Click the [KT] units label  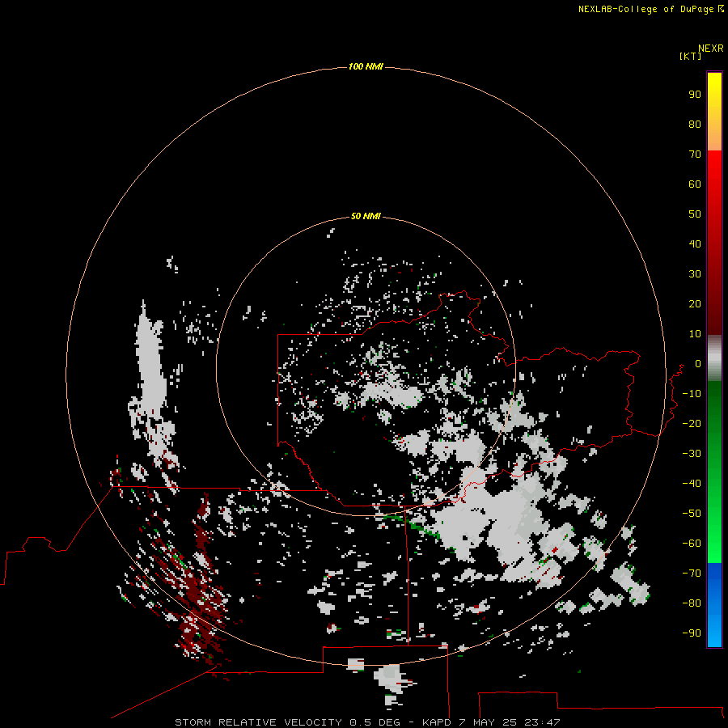point(690,56)
